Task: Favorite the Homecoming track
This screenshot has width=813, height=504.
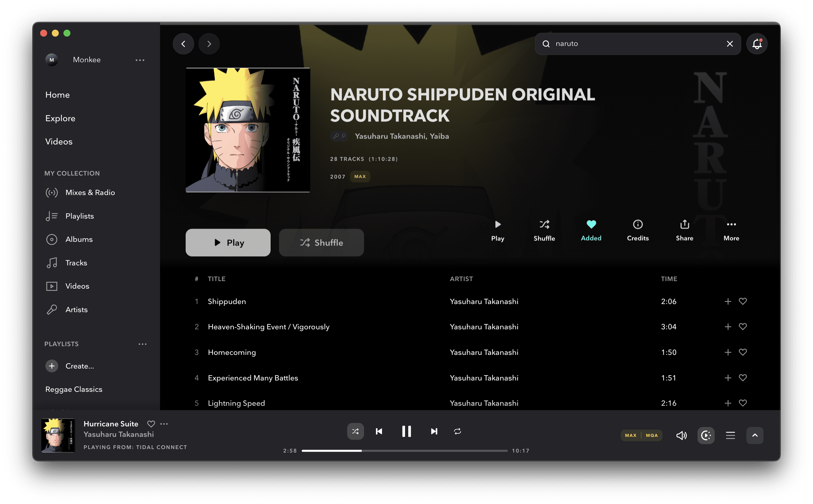Action: (743, 352)
